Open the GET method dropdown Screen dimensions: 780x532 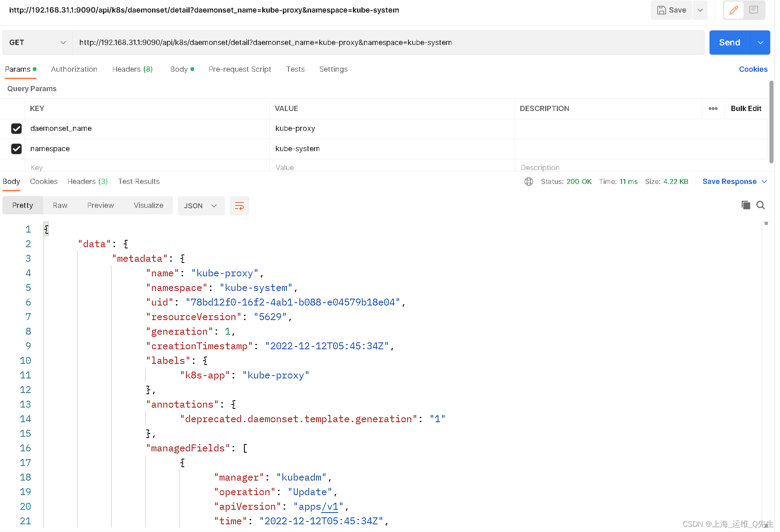[x=37, y=43]
